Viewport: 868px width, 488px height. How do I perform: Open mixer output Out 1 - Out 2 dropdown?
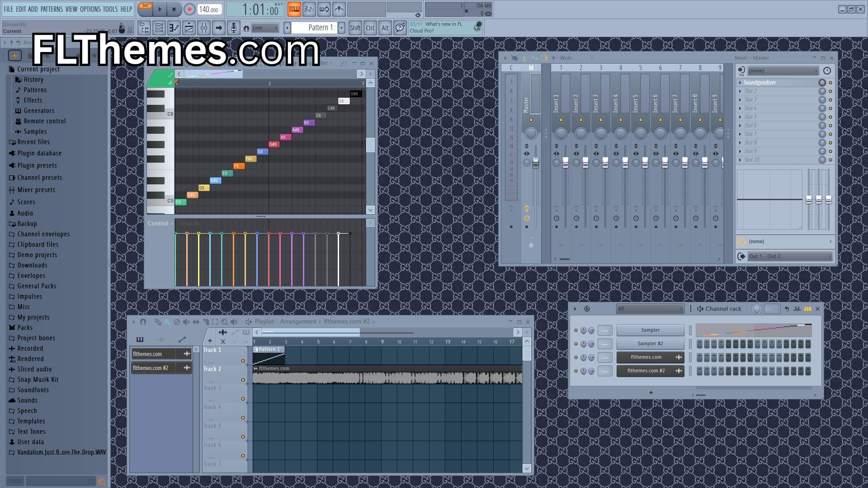[790, 257]
